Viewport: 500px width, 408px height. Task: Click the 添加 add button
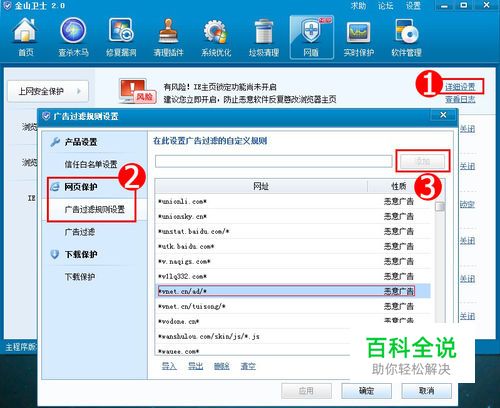click(x=423, y=161)
